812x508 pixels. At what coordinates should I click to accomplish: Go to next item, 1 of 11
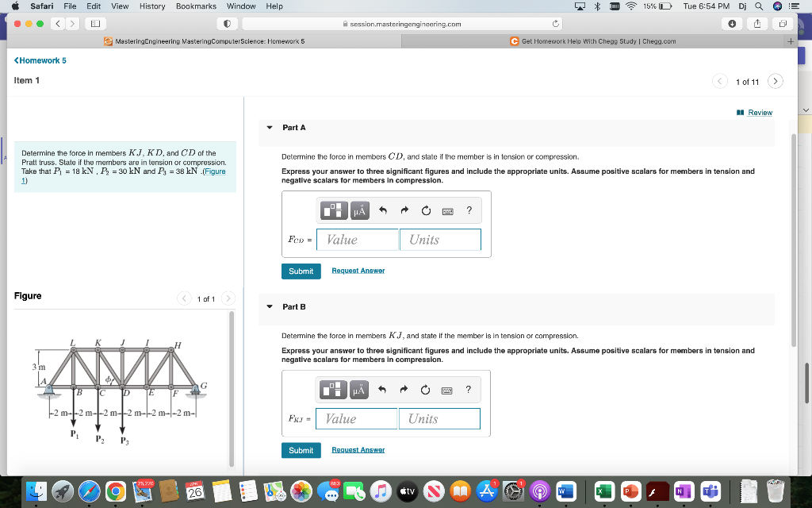click(776, 82)
